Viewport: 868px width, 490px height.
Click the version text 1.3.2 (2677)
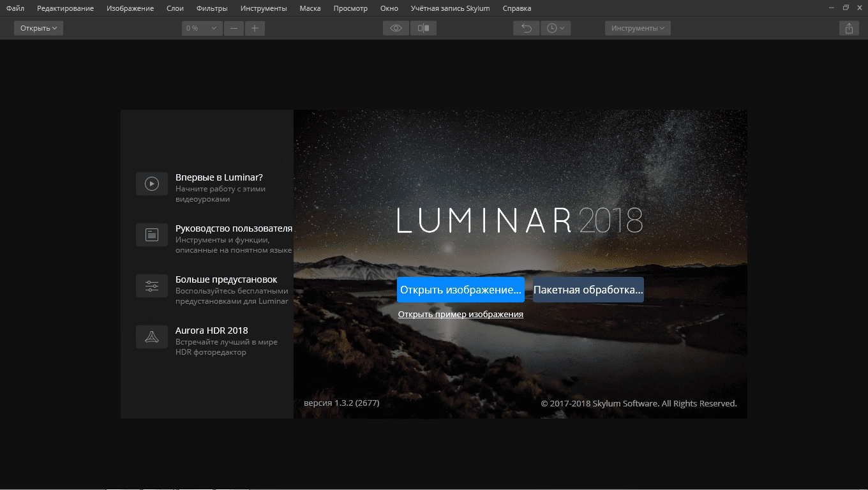341,403
